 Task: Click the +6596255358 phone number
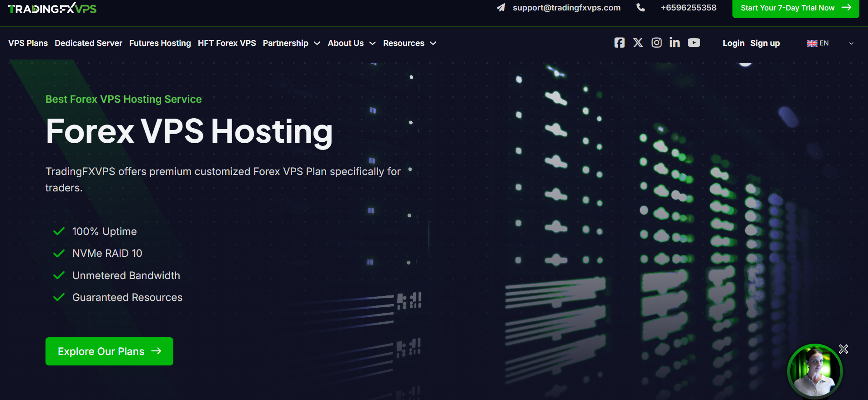coord(688,8)
